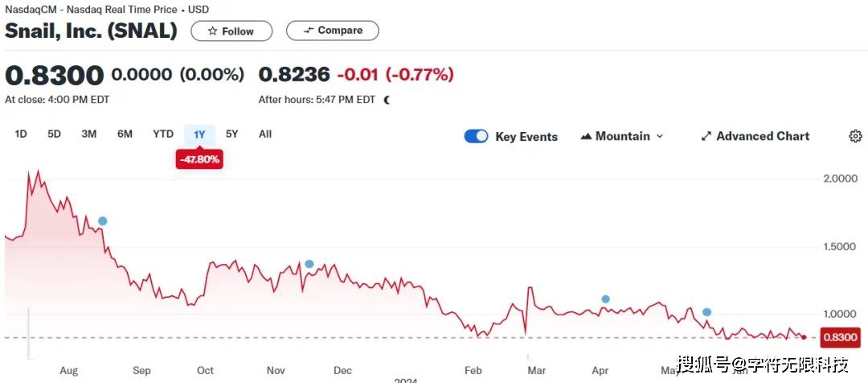The width and height of the screenshot is (868, 383).
Task: Click the key event dot in May
Action: click(707, 312)
